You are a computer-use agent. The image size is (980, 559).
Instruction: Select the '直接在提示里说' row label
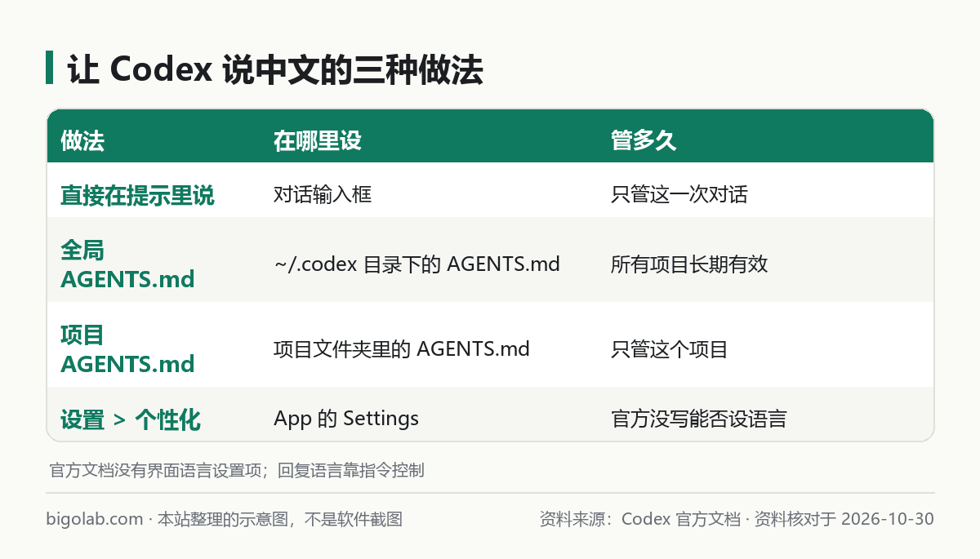pos(137,195)
